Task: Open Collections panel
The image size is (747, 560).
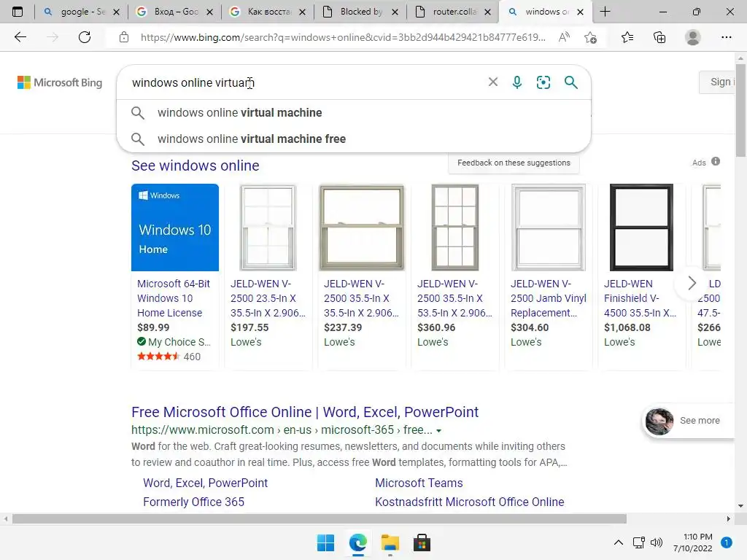Action: point(659,37)
